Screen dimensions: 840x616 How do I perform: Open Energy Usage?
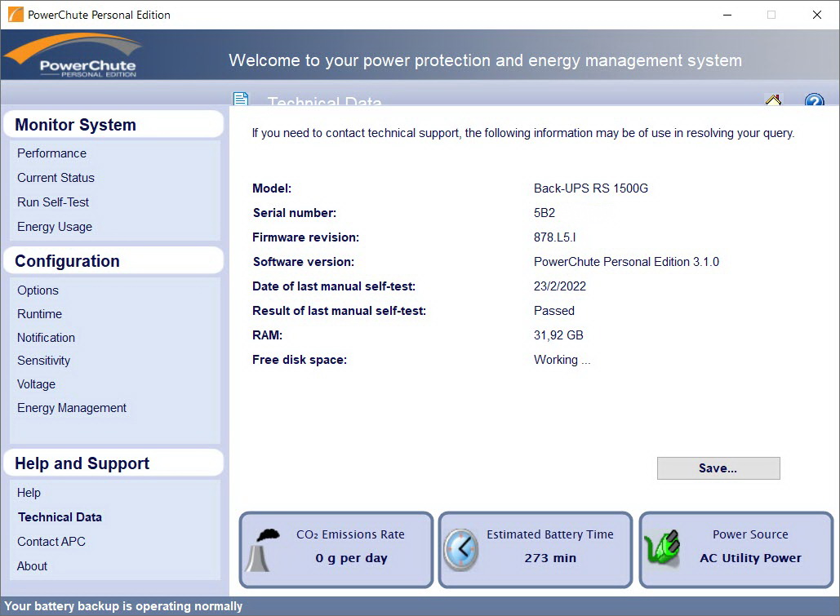(x=55, y=227)
